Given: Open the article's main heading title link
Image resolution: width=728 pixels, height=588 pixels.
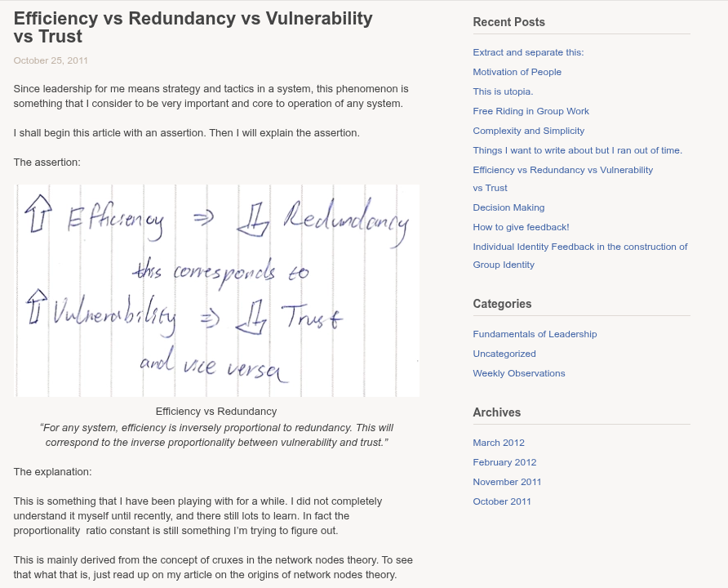Looking at the screenshot, I should point(193,27).
